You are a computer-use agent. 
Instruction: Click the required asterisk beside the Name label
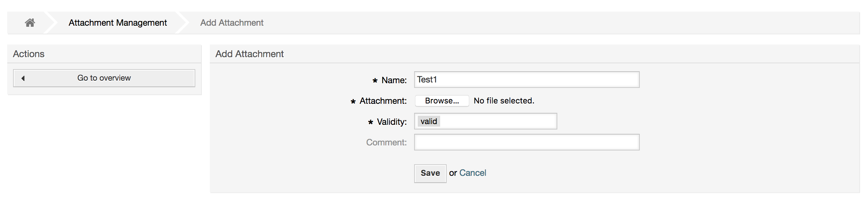tap(375, 81)
